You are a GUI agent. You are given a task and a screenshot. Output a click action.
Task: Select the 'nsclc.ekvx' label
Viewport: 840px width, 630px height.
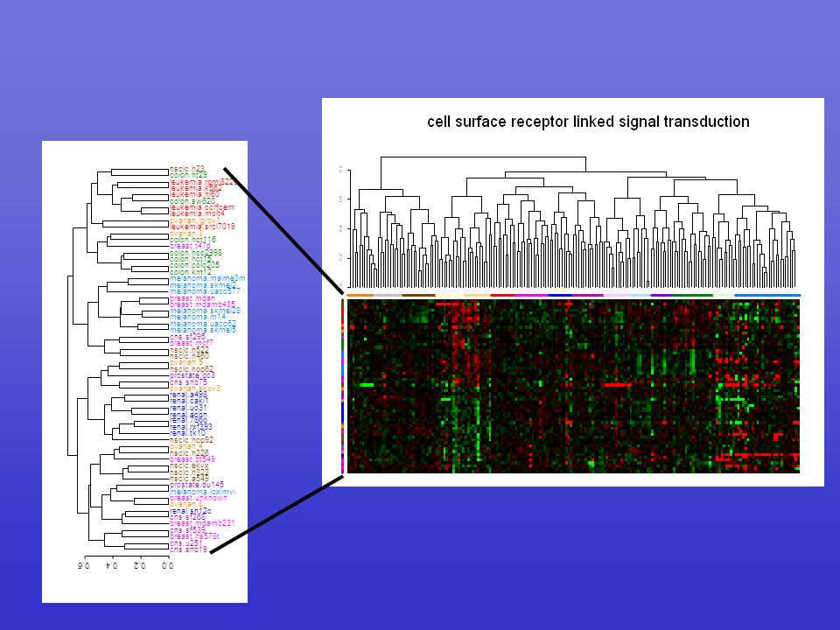coord(189,466)
